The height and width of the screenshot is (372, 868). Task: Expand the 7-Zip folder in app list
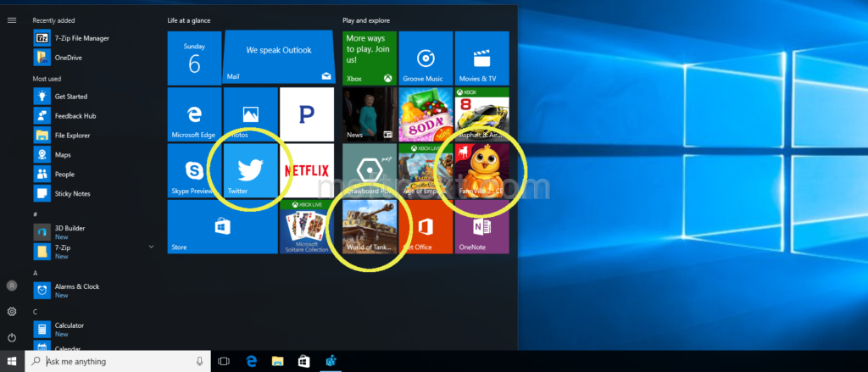coord(151,247)
